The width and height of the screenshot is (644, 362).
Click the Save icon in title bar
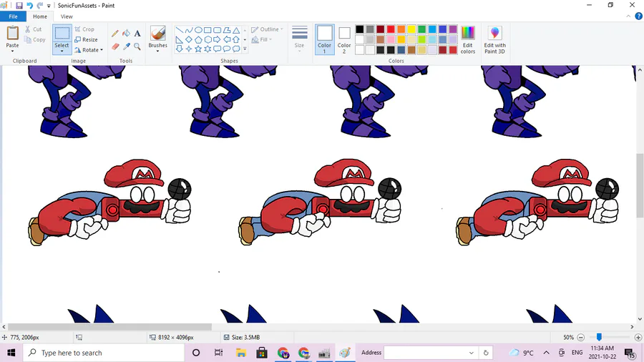pyautogui.click(x=19, y=6)
